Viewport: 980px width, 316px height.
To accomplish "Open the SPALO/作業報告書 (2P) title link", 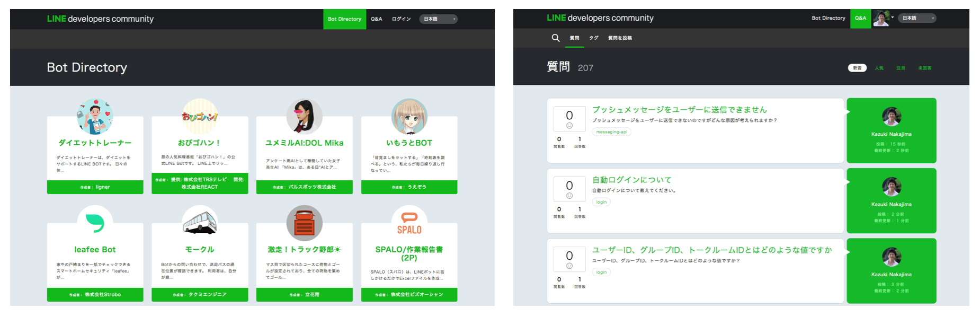I will 409,253.
